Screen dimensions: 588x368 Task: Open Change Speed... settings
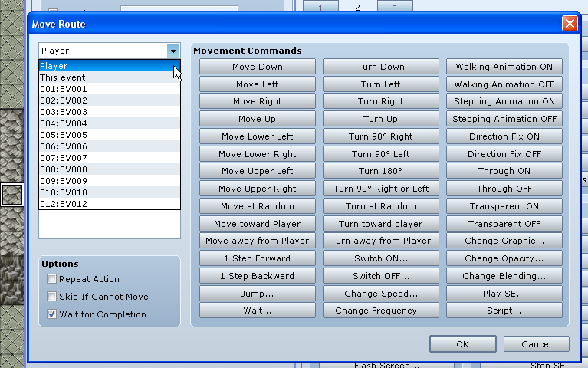tap(381, 294)
